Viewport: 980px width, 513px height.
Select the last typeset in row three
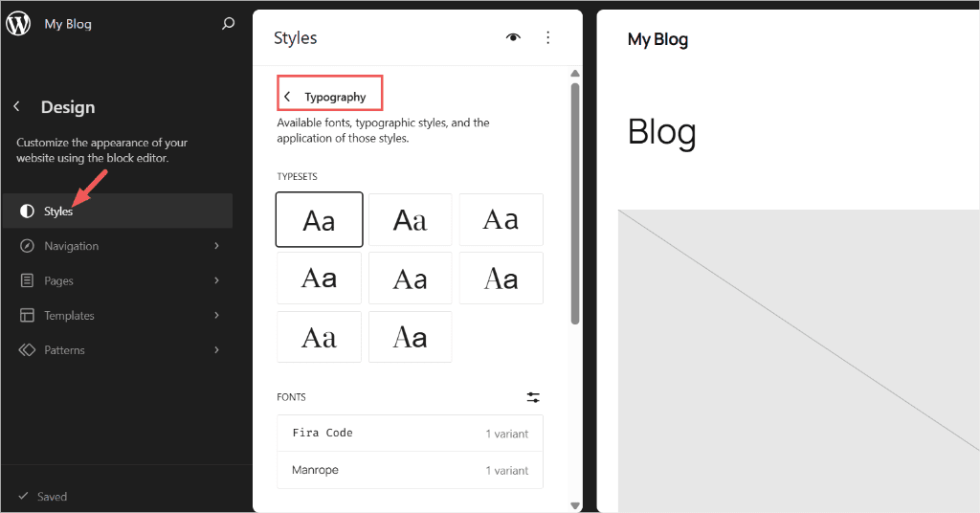click(x=410, y=337)
